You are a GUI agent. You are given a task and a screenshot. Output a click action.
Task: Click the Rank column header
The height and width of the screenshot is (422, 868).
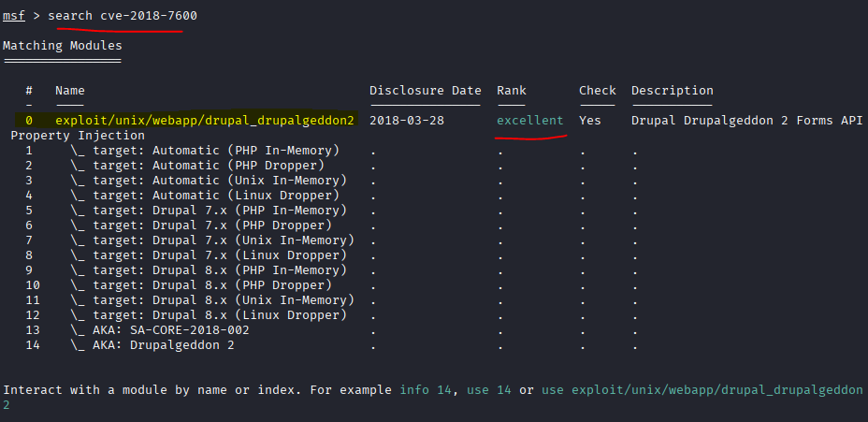[x=511, y=91]
